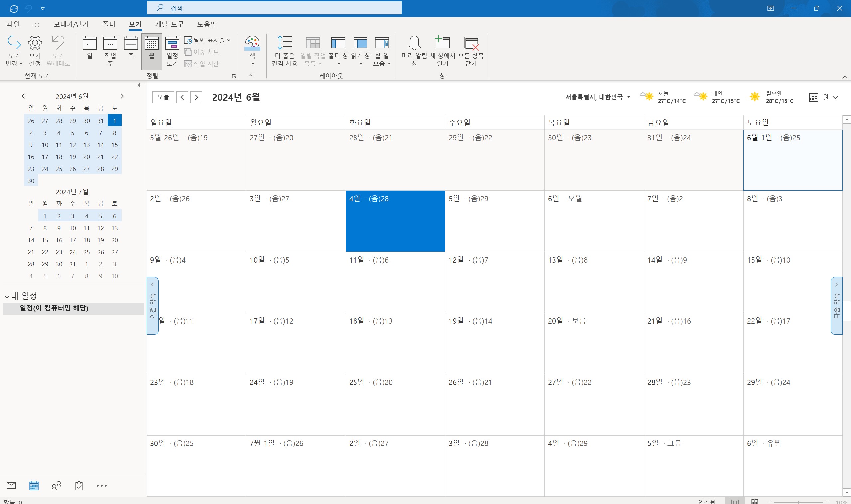Image resolution: width=851 pixels, height=504 pixels.
Task: Click Monday's weather forecast 28°C/15°C
Action: pyautogui.click(x=771, y=97)
